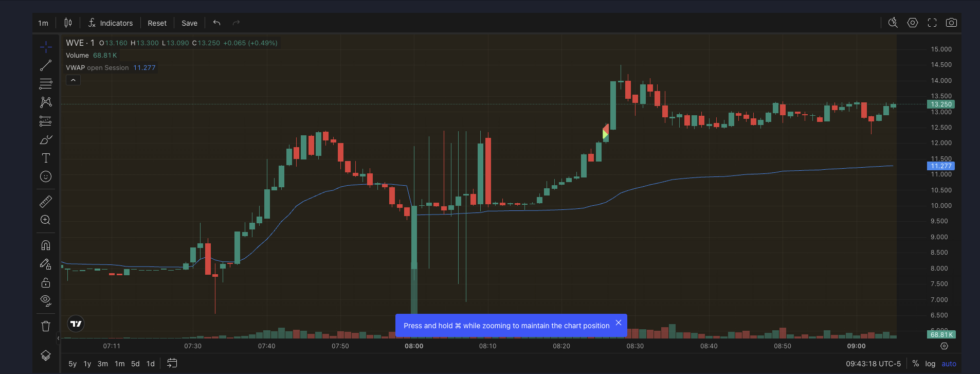Open the 1m interval dropdown
The height and width of the screenshot is (374, 980).
click(x=43, y=23)
